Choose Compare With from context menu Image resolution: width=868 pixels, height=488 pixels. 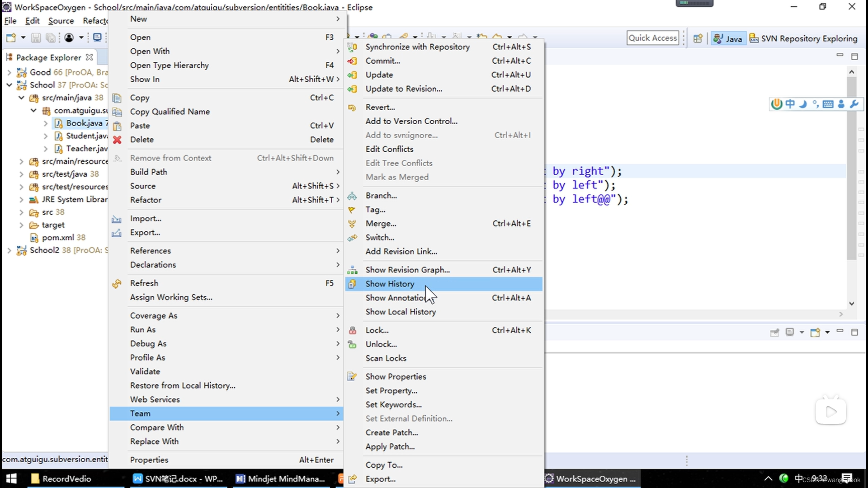tap(226, 427)
